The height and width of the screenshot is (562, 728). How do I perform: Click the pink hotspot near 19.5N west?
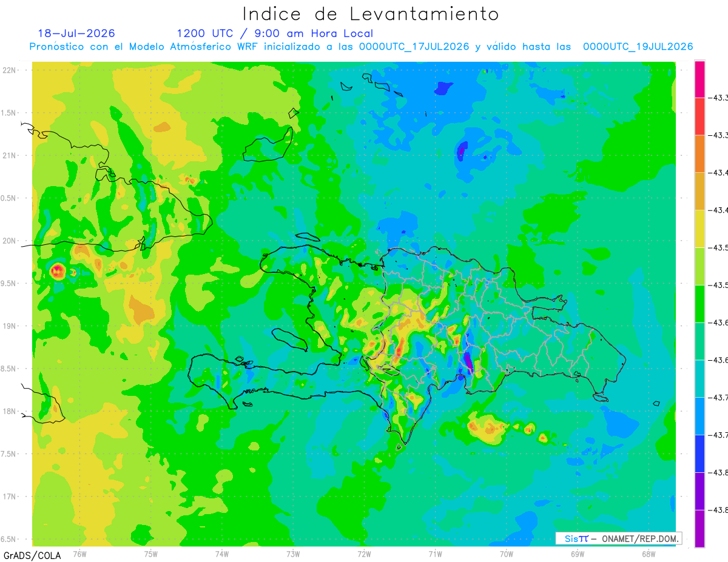coord(58,270)
